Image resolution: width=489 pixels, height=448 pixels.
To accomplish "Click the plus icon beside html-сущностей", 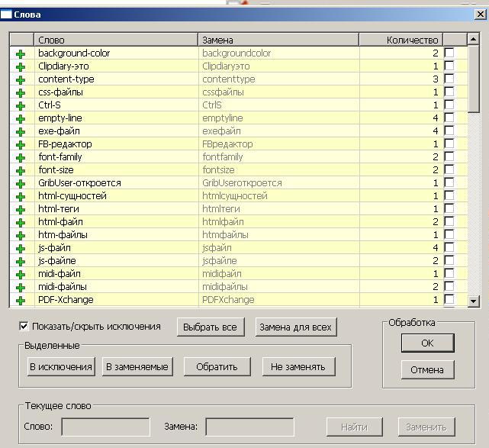I will 21,197.
